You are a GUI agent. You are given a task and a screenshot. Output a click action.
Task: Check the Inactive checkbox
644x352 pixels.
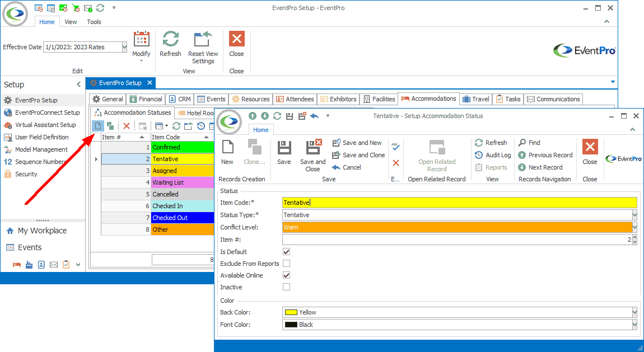tap(286, 287)
